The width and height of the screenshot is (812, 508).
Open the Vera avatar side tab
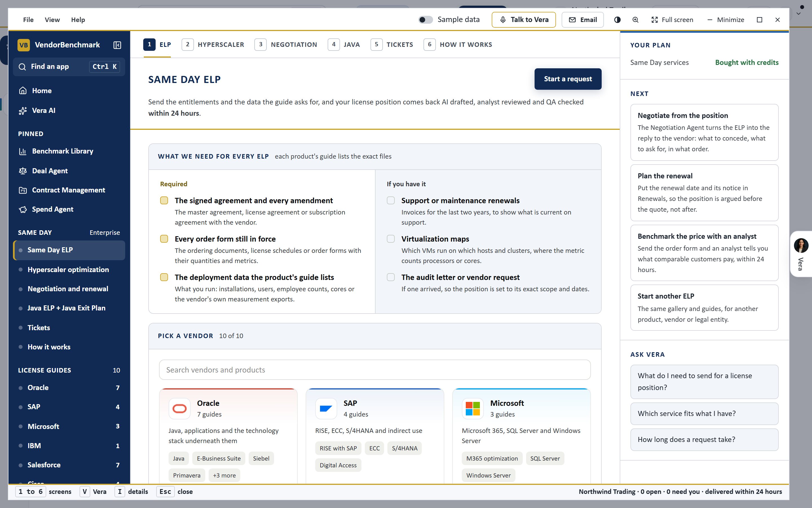point(801,254)
